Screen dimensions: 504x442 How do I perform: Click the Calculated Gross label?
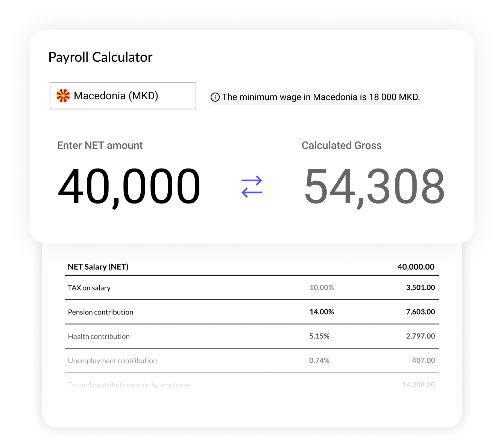[342, 146]
